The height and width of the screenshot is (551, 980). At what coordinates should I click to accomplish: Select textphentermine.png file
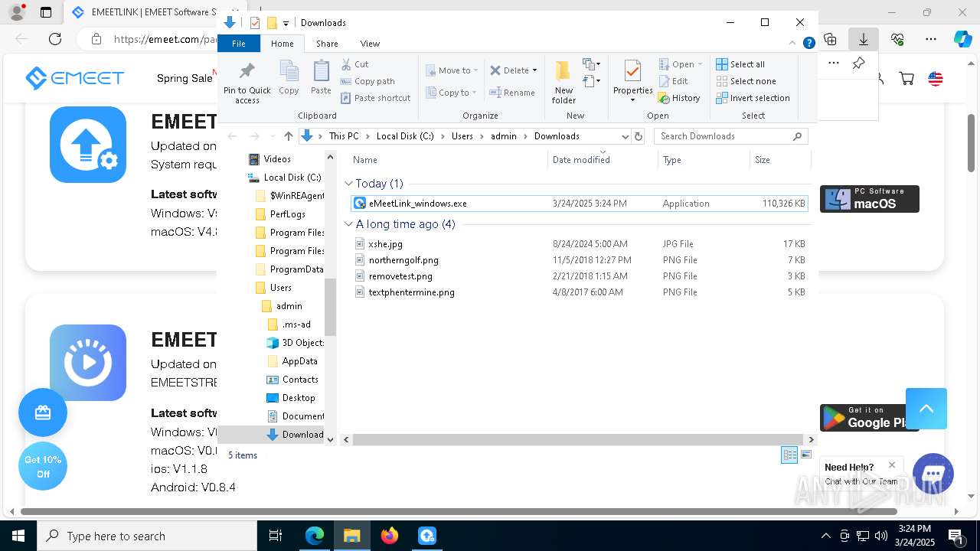pyautogui.click(x=579, y=292)
